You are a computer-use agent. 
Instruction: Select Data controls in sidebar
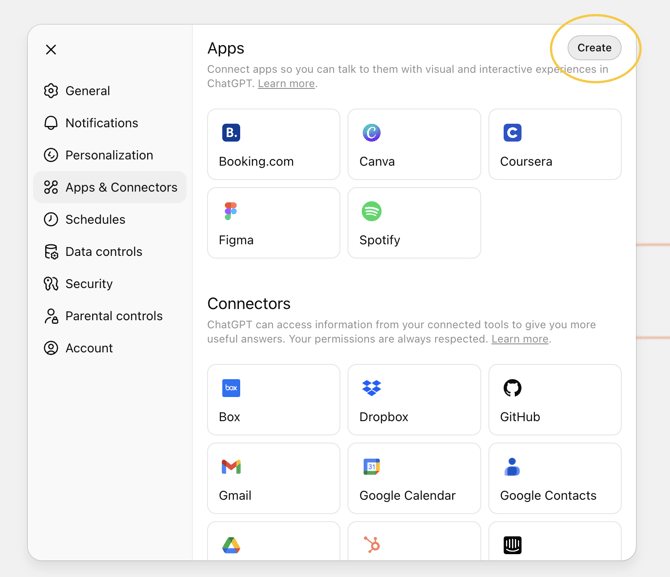click(103, 252)
